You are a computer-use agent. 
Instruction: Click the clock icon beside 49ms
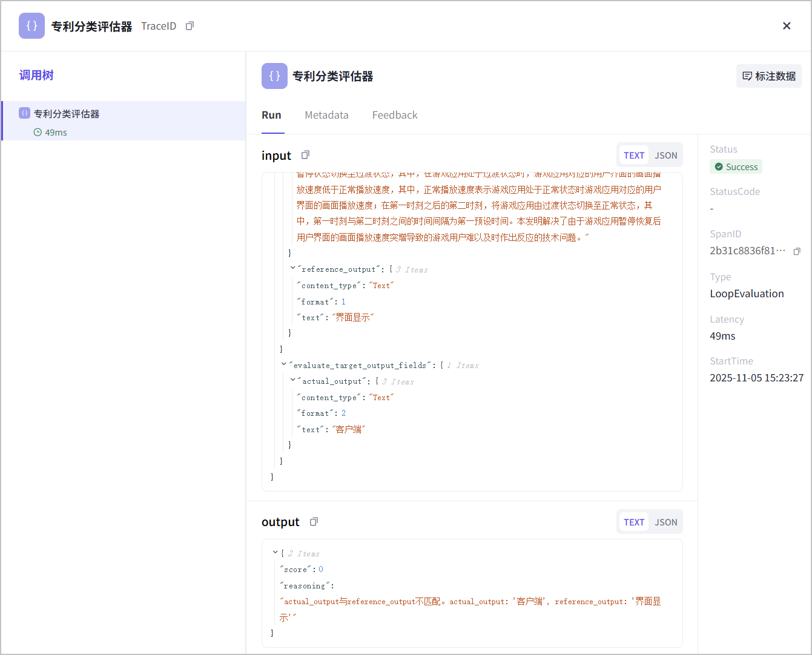click(38, 132)
